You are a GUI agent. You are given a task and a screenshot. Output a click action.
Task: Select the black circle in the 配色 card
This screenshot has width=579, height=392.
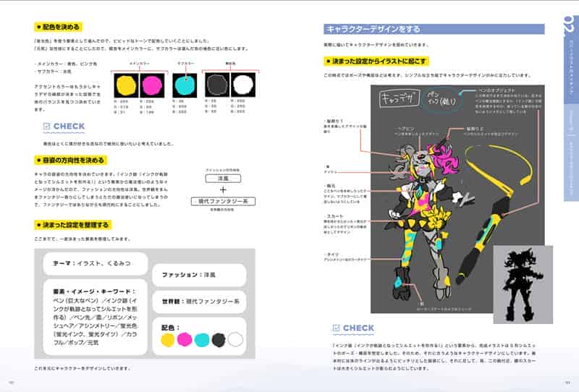(x=219, y=340)
